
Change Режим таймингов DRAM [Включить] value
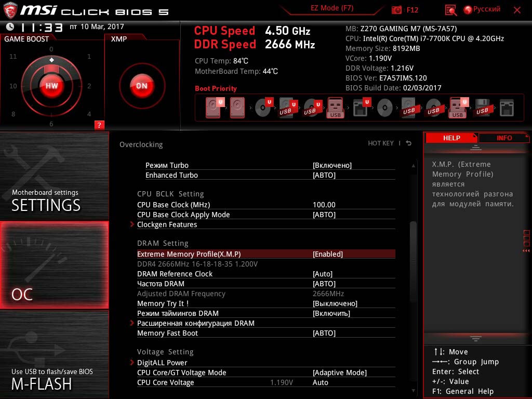331,313
